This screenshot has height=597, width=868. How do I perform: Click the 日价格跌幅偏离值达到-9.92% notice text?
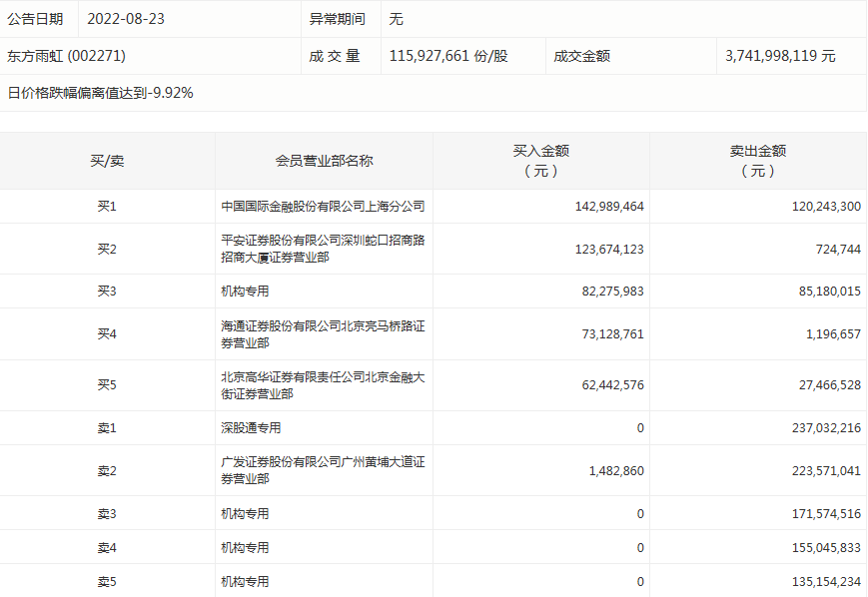click(100, 93)
